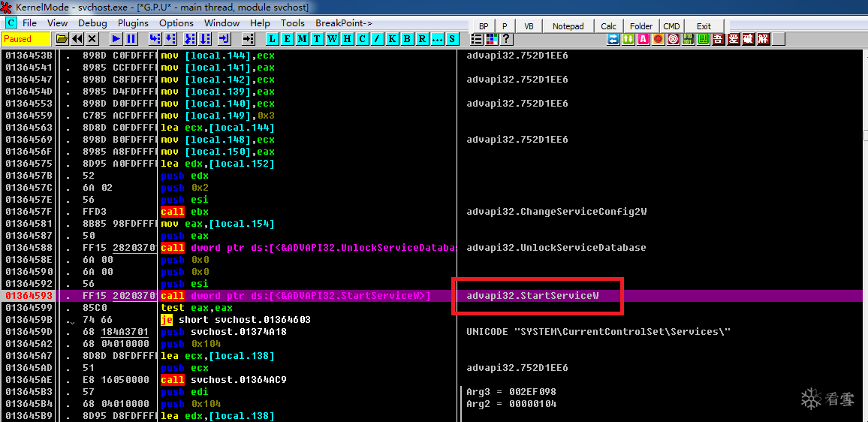This screenshot has width=868, height=422.
Task: Click the binary 010101 icon
Action: [688, 39]
